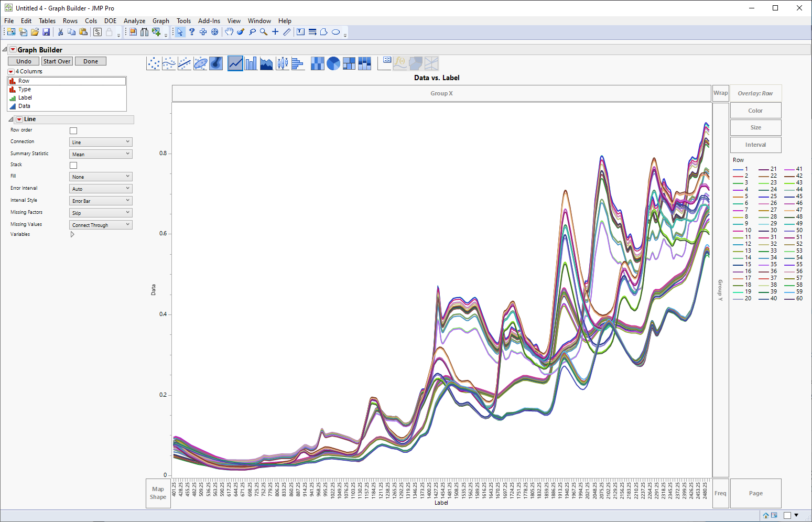Activate the grabber hand tool
The height and width of the screenshot is (522, 812).
[x=229, y=32]
